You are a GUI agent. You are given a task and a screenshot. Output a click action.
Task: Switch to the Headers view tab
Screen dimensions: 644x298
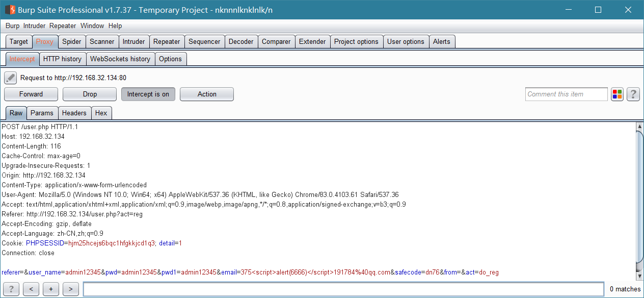[74, 113]
